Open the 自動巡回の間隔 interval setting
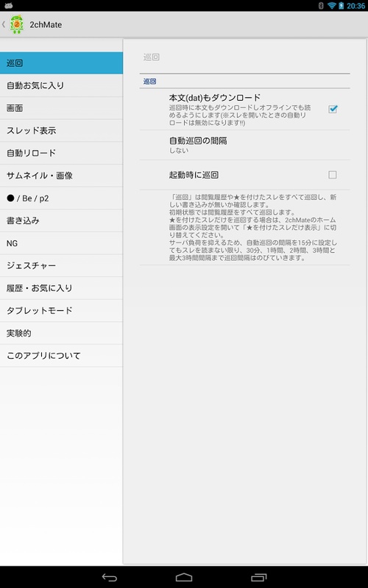368x588 pixels. (x=244, y=145)
